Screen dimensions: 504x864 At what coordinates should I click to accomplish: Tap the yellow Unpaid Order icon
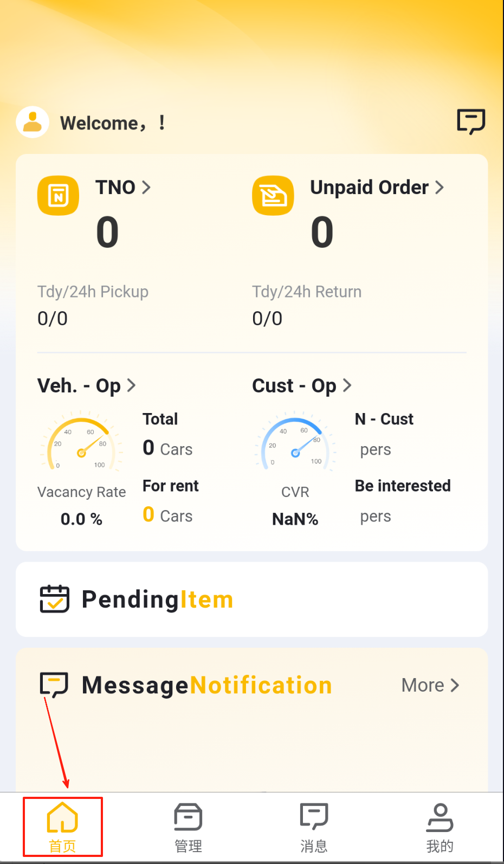click(x=273, y=195)
